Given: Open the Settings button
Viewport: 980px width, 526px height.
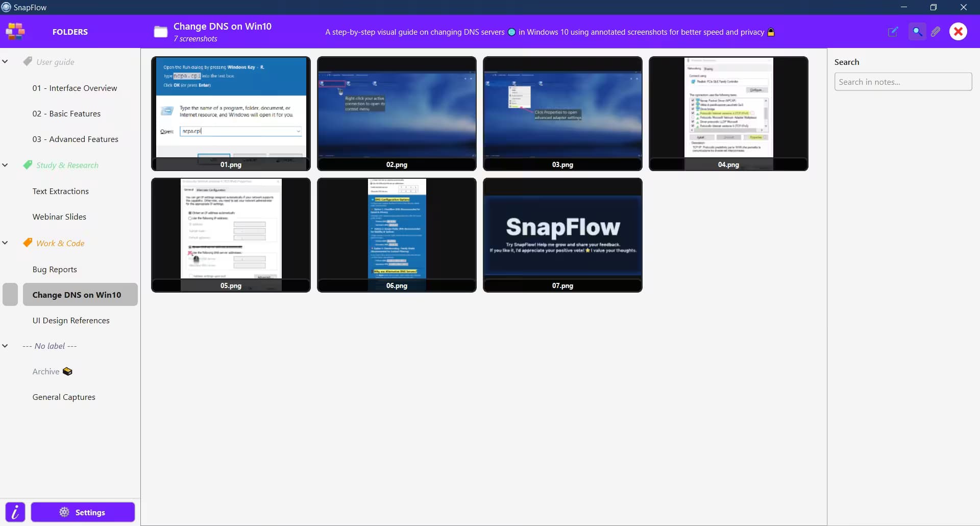Looking at the screenshot, I should 83,512.
